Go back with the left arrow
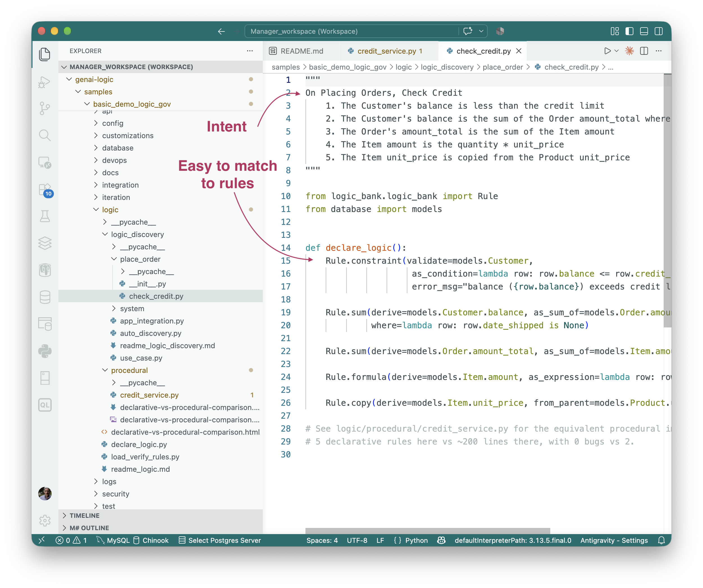Viewport: 703px width, 588px height. [x=221, y=31]
